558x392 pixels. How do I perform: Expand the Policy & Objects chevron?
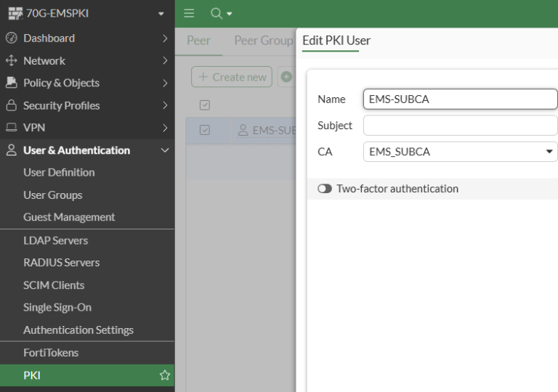point(165,83)
